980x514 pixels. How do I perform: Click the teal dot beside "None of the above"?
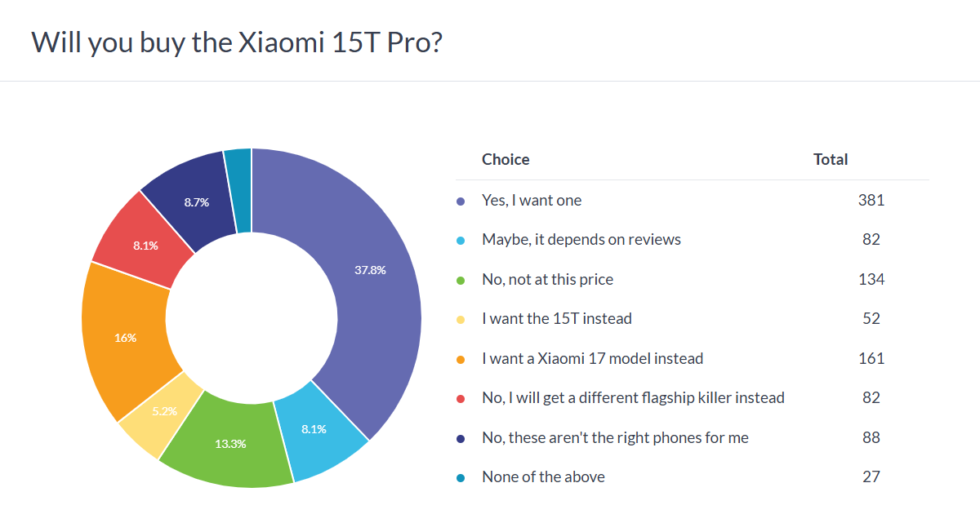[461, 478]
